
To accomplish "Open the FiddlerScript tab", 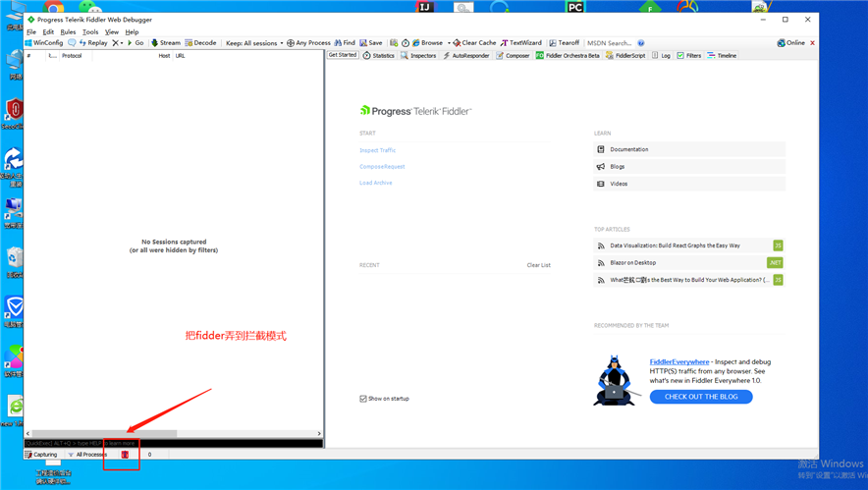I will click(625, 55).
